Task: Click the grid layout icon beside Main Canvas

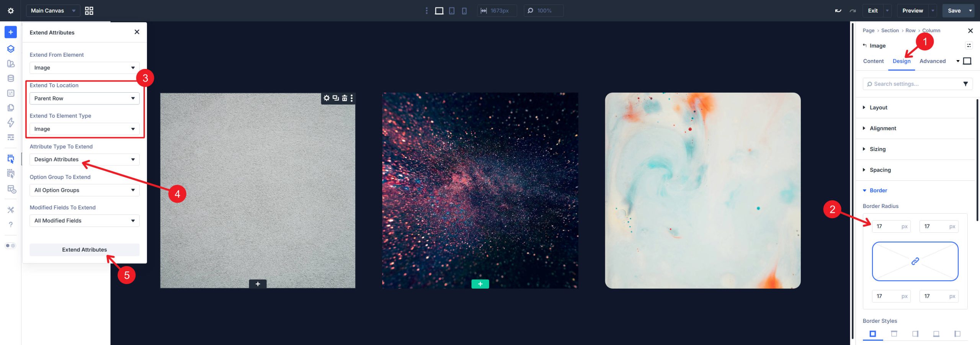Action: [89, 10]
